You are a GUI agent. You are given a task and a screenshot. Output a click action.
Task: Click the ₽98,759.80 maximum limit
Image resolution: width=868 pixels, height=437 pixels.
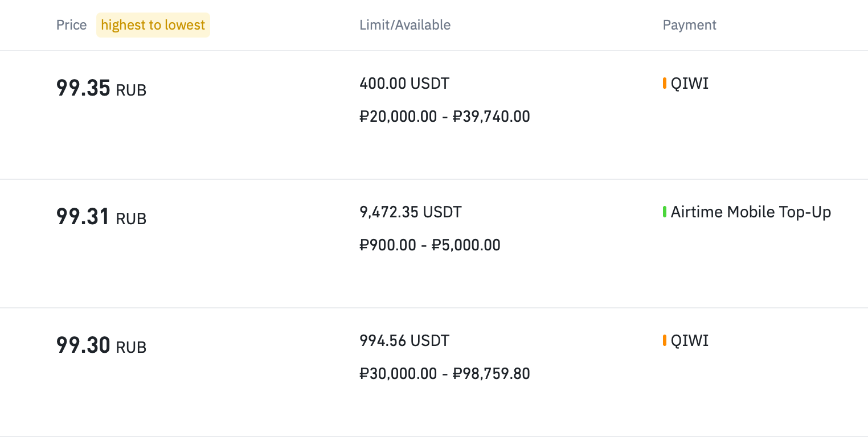pos(492,374)
